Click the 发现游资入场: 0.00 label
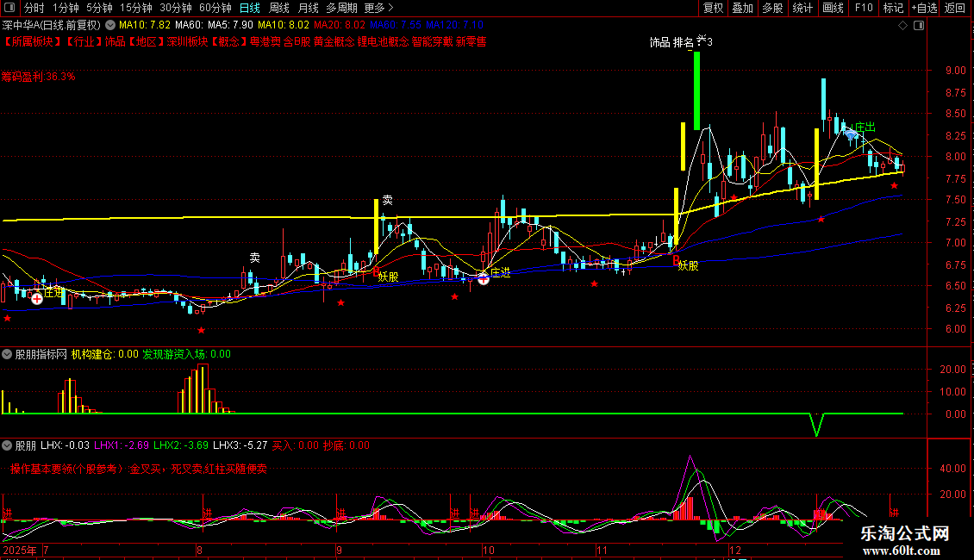 186,354
